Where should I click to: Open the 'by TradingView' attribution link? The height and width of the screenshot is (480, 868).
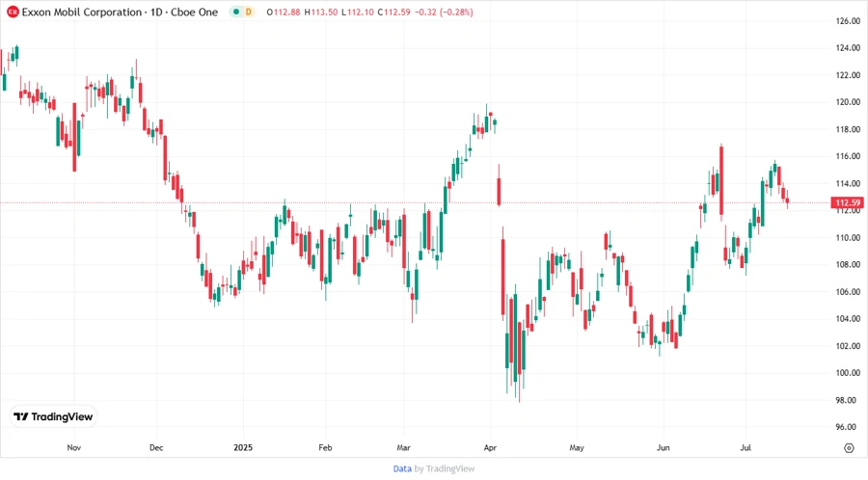(445, 468)
